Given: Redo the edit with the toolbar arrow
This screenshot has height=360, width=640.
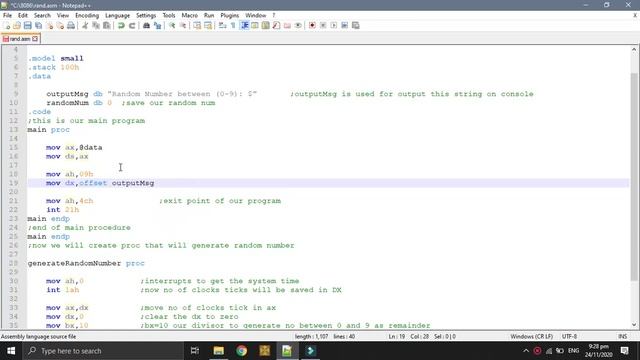Looking at the screenshot, I should coord(132,26).
